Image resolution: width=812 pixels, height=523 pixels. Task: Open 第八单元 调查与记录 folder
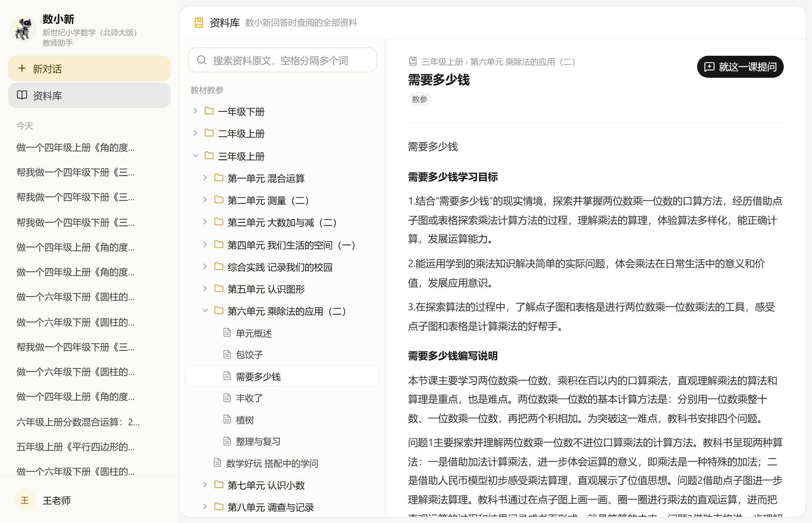click(x=270, y=507)
